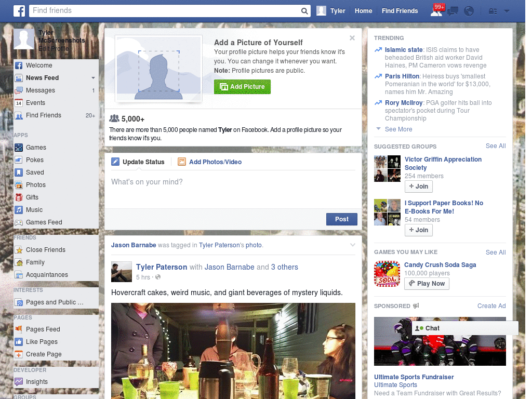This screenshot has width=532, height=399.
Task: Select the Update Status tab
Action: (138, 162)
